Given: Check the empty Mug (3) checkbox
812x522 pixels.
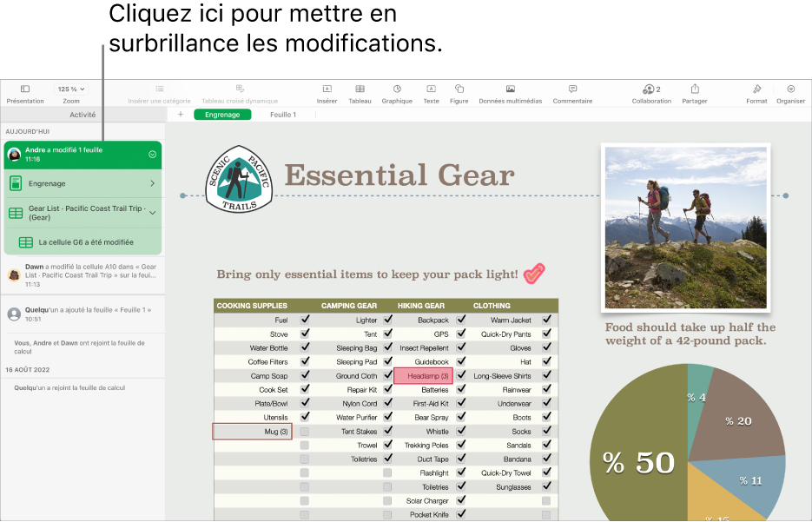Looking at the screenshot, I should [305, 432].
